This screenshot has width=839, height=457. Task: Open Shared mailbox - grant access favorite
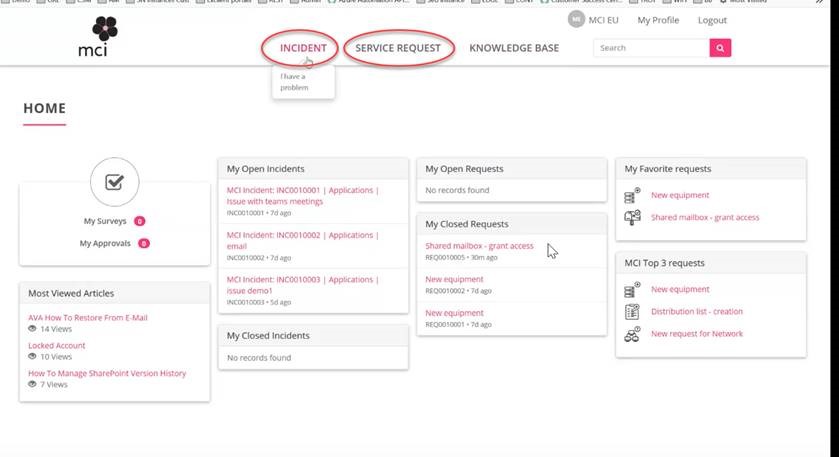705,217
